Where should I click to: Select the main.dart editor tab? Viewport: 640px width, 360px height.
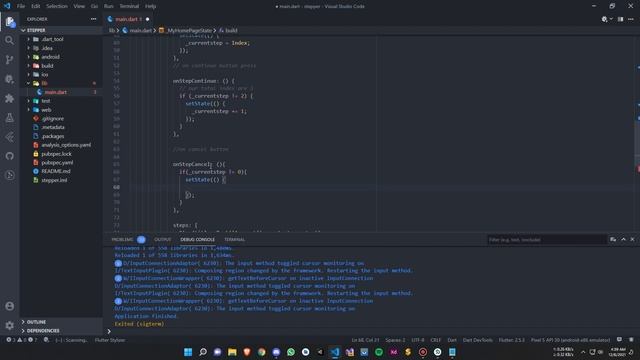tap(128, 19)
